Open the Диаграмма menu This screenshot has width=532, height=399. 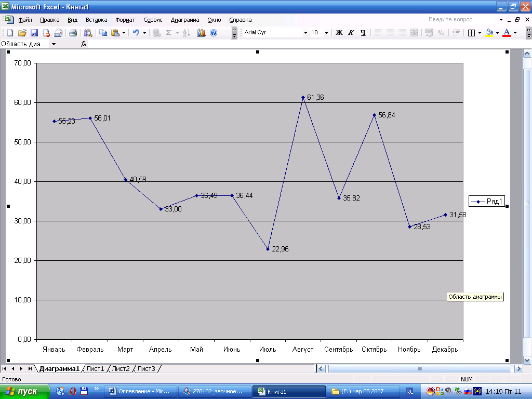click(185, 20)
